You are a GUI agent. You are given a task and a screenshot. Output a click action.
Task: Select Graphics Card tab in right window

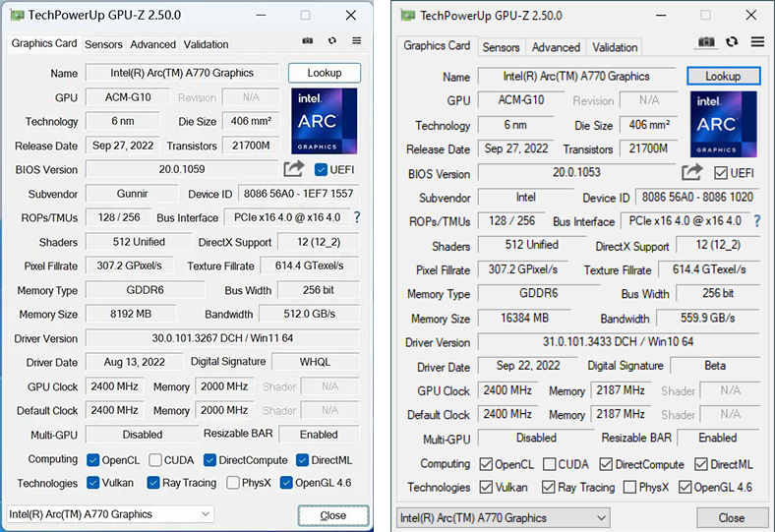(x=437, y=46)
